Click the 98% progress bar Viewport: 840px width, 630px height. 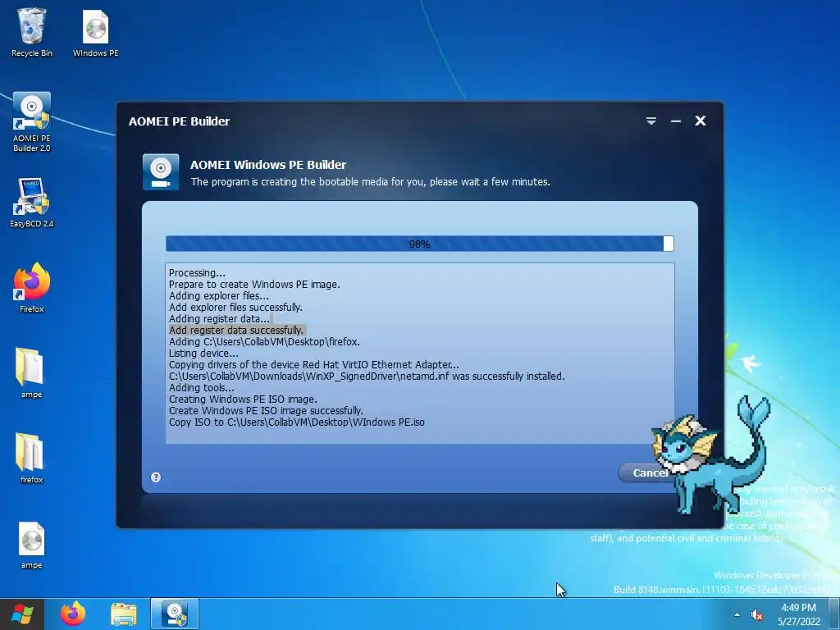419,244
